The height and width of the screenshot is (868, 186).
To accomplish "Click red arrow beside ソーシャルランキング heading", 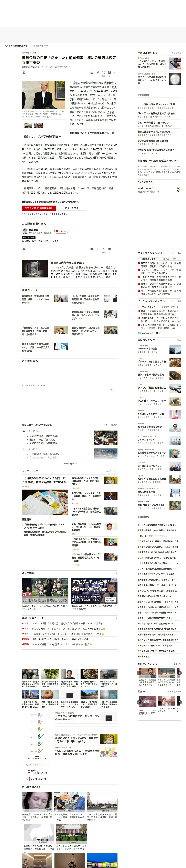I will pos(163,301).
